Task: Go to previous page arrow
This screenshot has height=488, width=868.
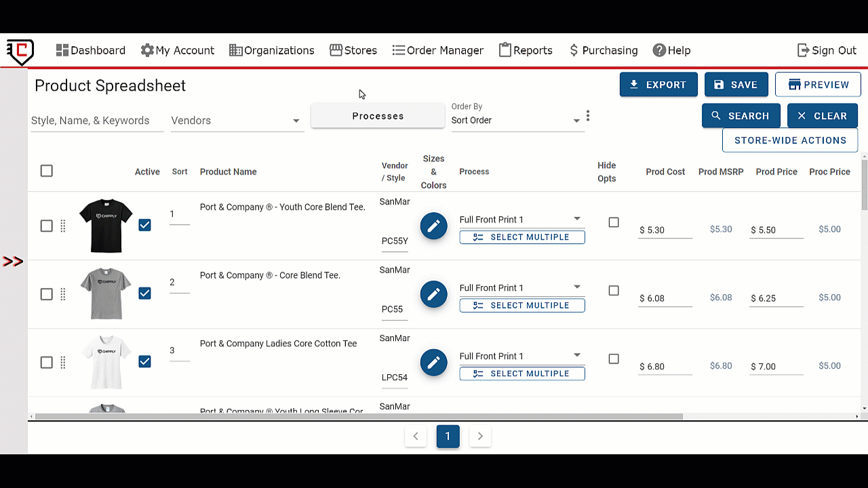Action: [x=416, y=436]
